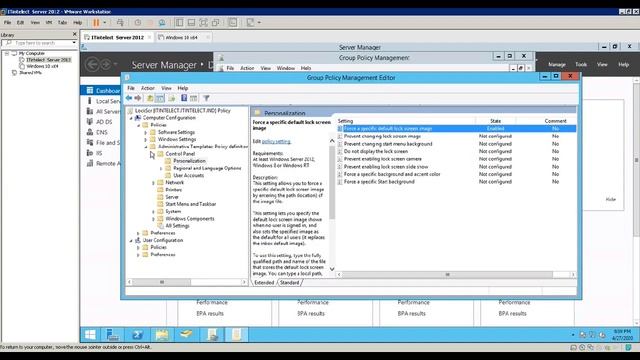Select Do not display the lock screen setting
The image size is (640, 360).
[376, 151]
